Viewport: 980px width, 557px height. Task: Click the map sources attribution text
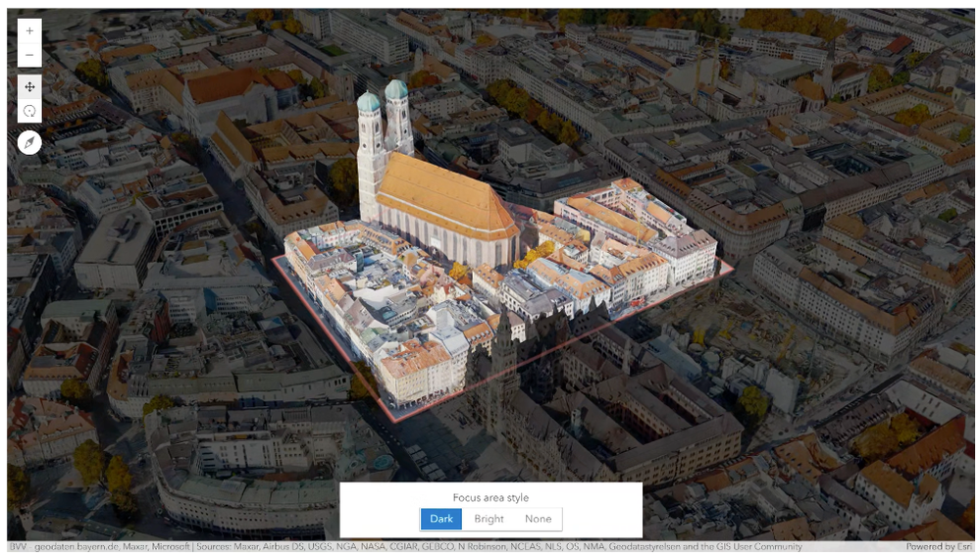click(405, 546)
